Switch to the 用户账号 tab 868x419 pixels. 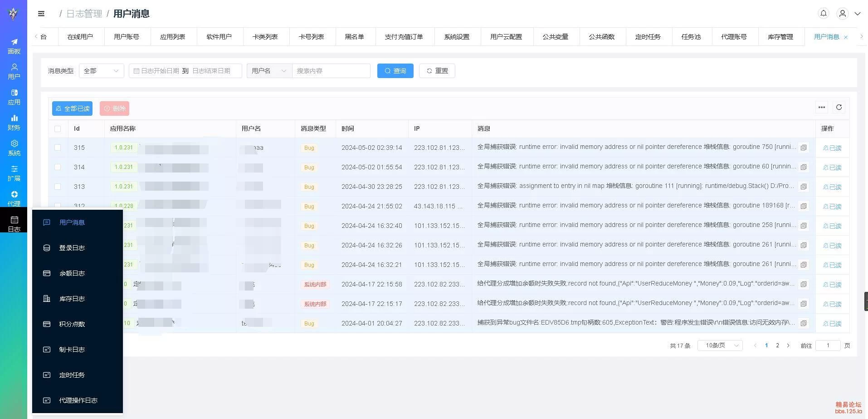127,37
